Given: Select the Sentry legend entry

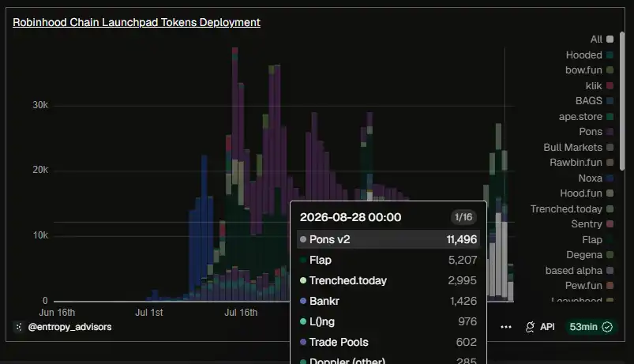Looking at the screenshot, I should (x=592, y=224).
